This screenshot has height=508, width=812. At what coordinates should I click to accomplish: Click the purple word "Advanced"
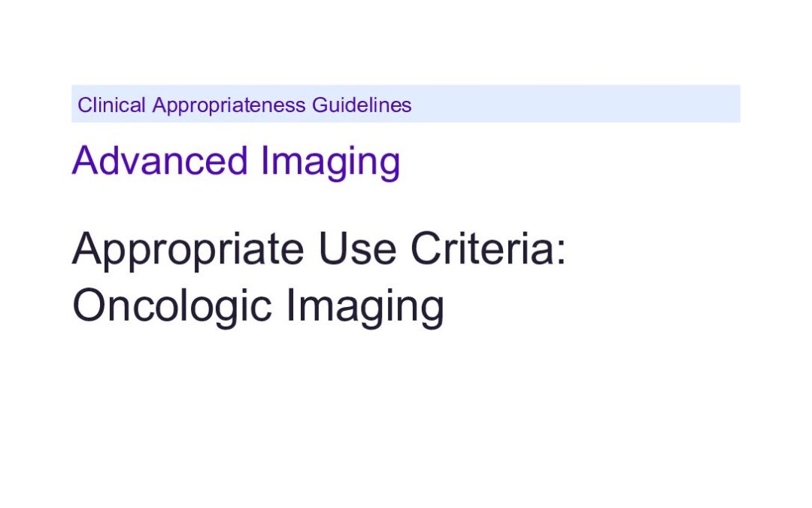click(160, 161)
